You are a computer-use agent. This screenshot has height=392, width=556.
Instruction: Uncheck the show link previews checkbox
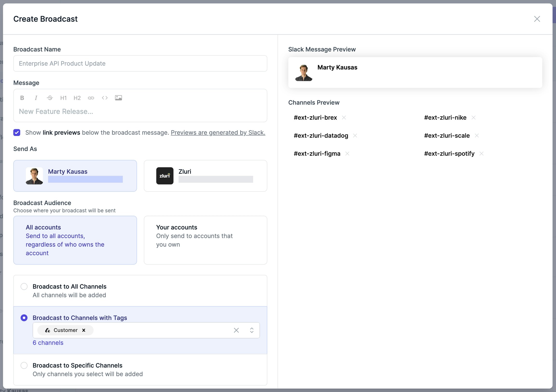[x=17, y=133]
